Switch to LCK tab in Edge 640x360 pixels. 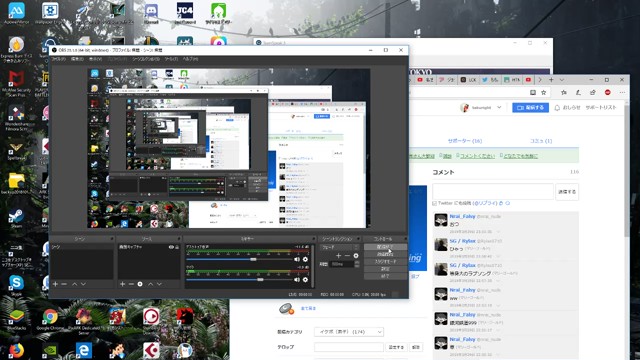click(x=468, y=80)
